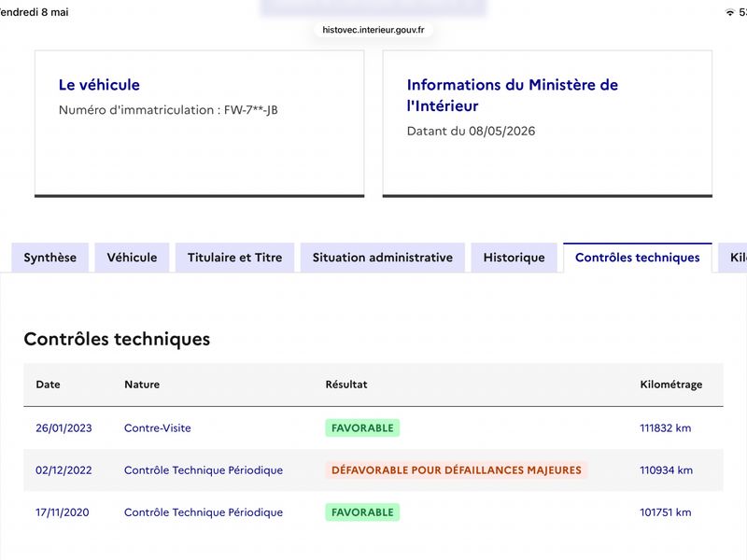Switch to the Historique tab
The image size is (747, 560).
[x=514, y=258]
